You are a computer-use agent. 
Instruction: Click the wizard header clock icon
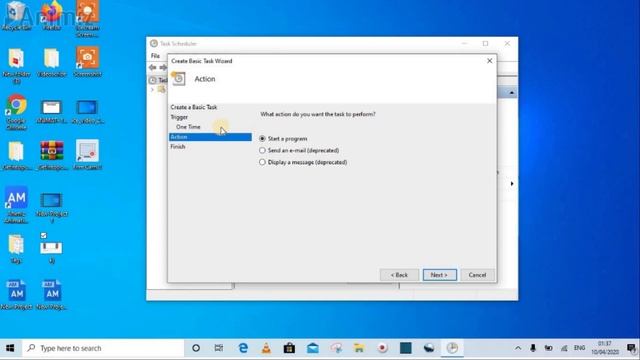(x=178, y=79)
